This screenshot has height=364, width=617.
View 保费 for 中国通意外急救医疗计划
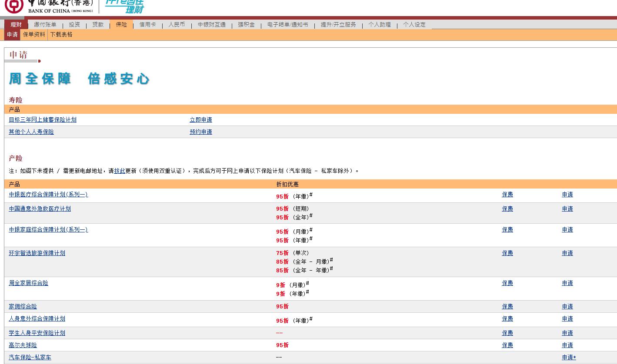[507, 209]
